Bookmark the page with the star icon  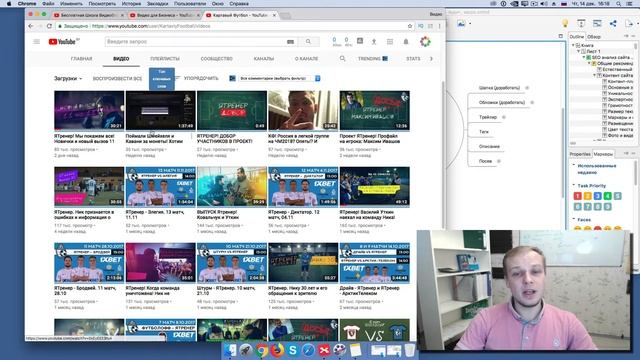click(410, 26)
